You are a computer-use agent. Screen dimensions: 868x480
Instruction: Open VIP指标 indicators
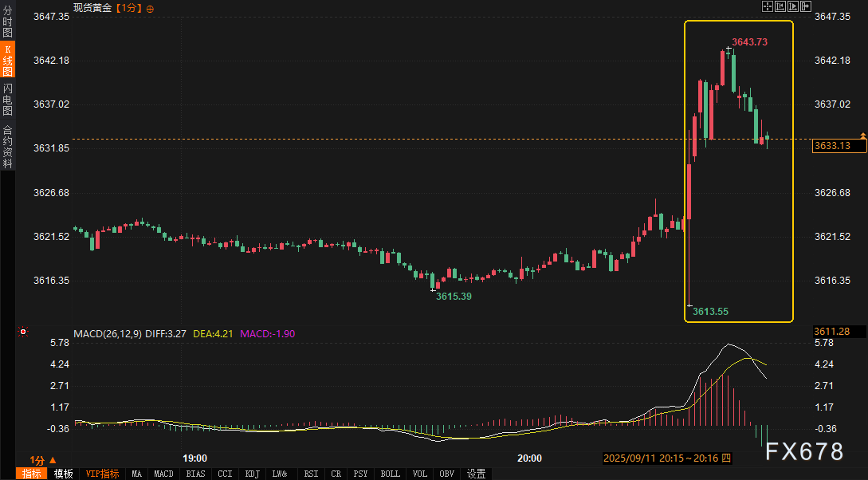tap(102, 474)
